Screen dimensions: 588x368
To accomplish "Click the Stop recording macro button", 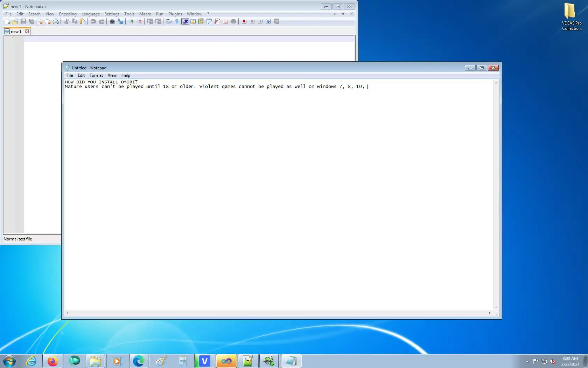I will point(252,21).
